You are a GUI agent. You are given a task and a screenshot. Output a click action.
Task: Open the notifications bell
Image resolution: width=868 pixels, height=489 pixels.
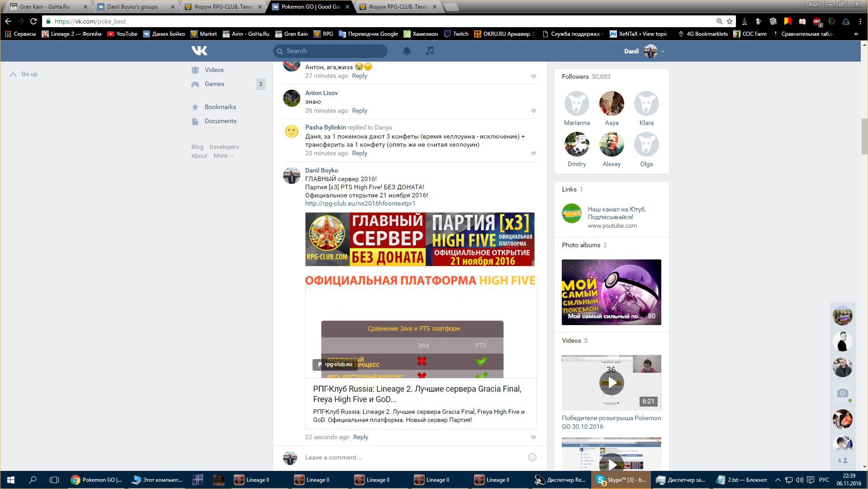coord(407,51)
